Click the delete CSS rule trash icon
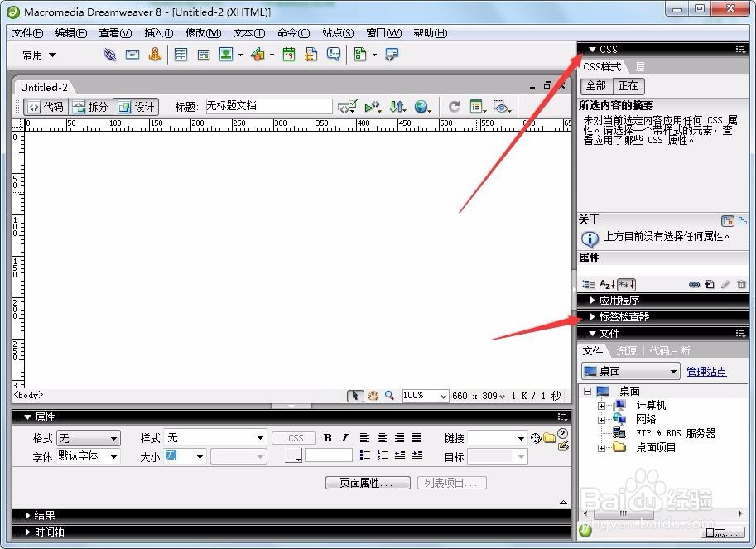The image size is (756, 549). click(x=742, y=284)
